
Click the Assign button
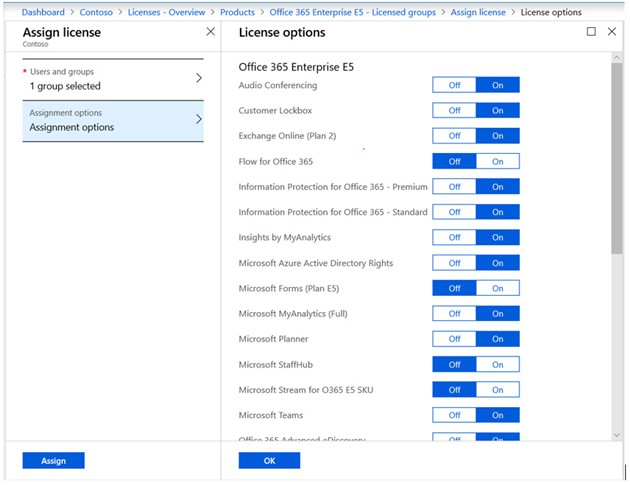pos(53,460)
